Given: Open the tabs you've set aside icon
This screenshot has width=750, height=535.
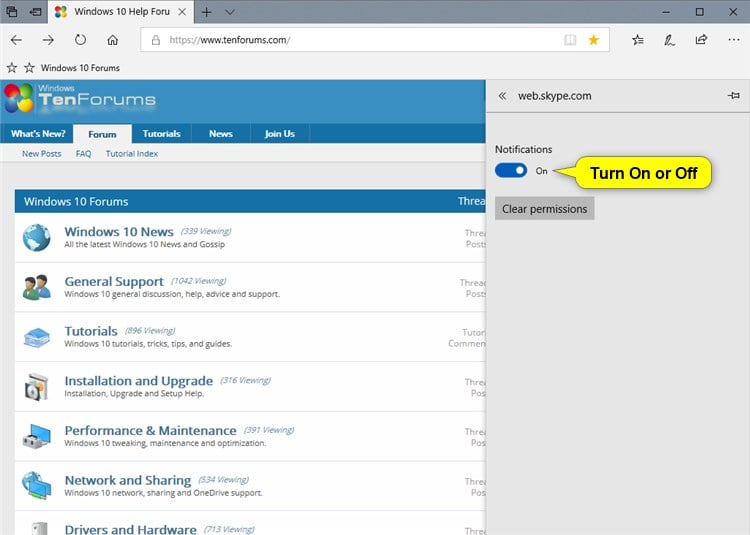Looking at the screenshot, I should [x=11, y=11].
